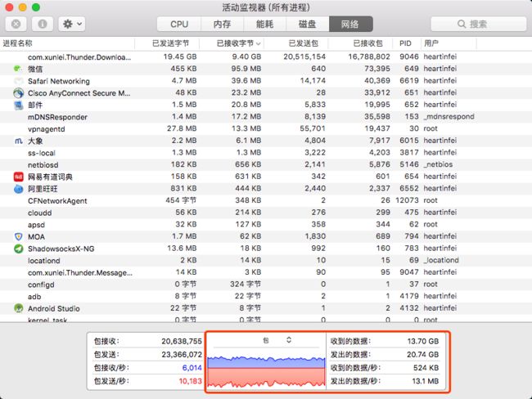Select the ShadowsocksX-NG green icon
532x399 pixels.
18,249
